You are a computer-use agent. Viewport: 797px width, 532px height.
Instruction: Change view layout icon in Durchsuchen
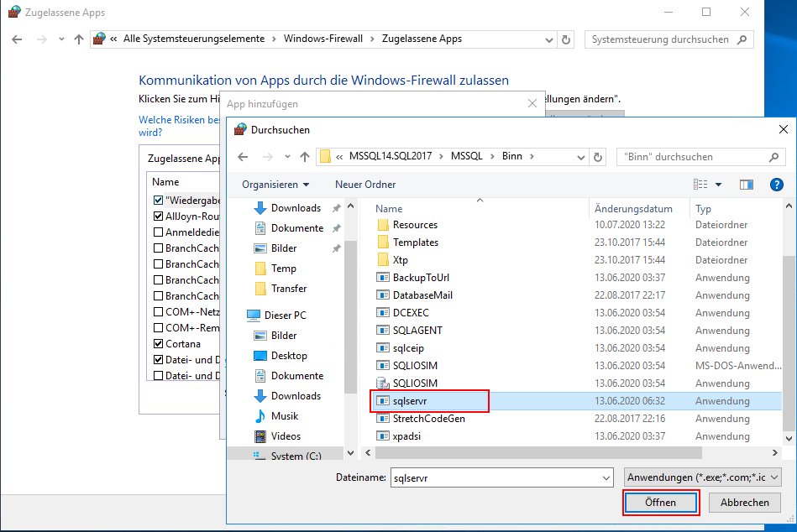click(x=700, y=185)
